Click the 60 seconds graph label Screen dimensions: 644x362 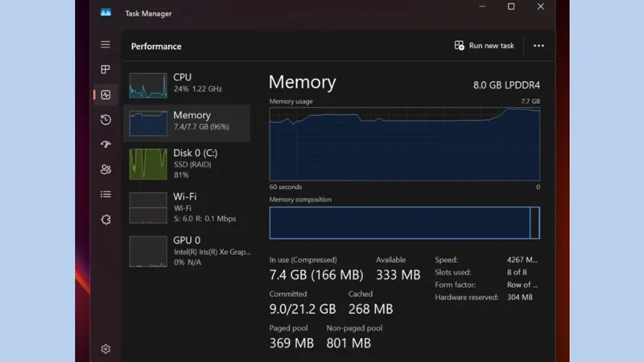tap(286, 187)
